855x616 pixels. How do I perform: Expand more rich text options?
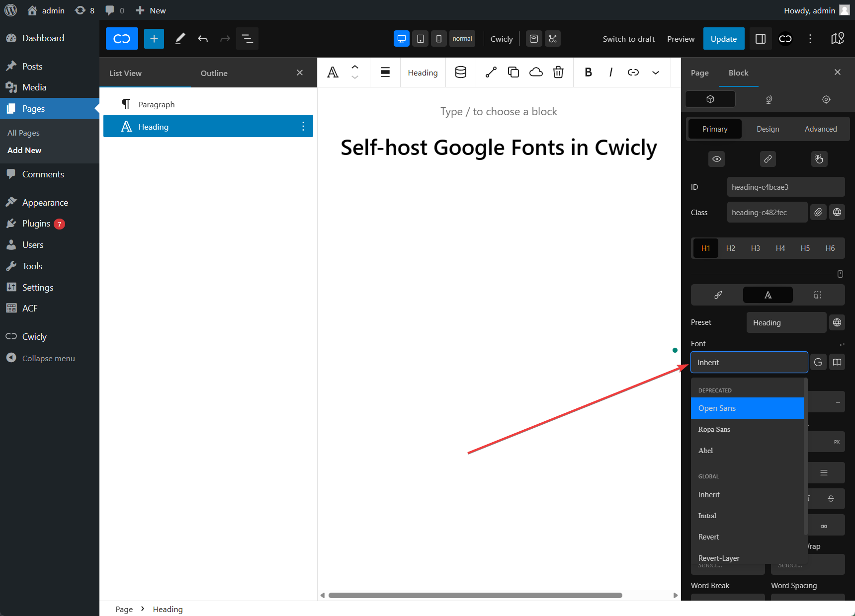656,73
